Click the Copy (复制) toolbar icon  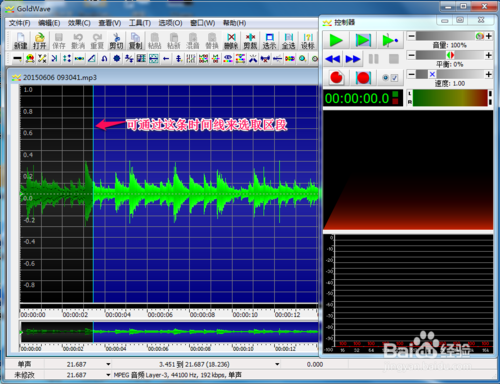tap(135, 41)
